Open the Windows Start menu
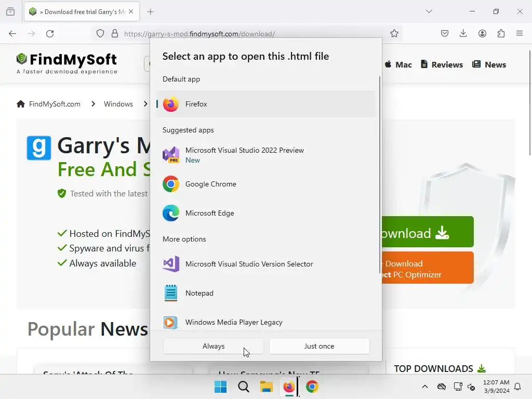This screenshot has height=399, width=532. point(220,387)
